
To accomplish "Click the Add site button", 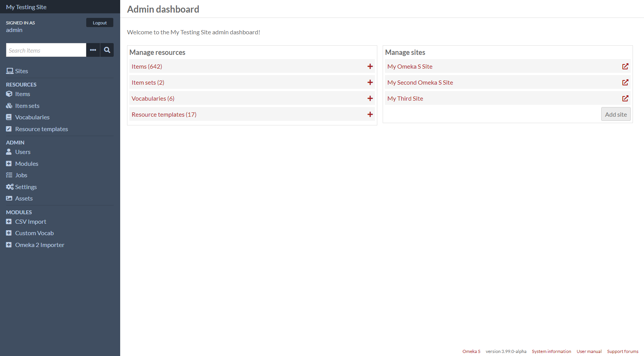I will [x=616, y=114].
